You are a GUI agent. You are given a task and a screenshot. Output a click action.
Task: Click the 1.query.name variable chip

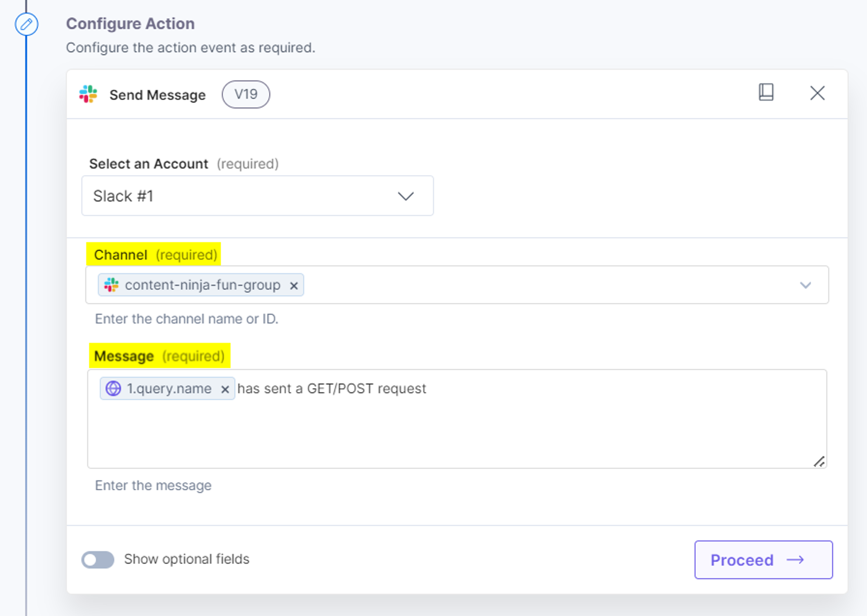(x=167, y=388)
